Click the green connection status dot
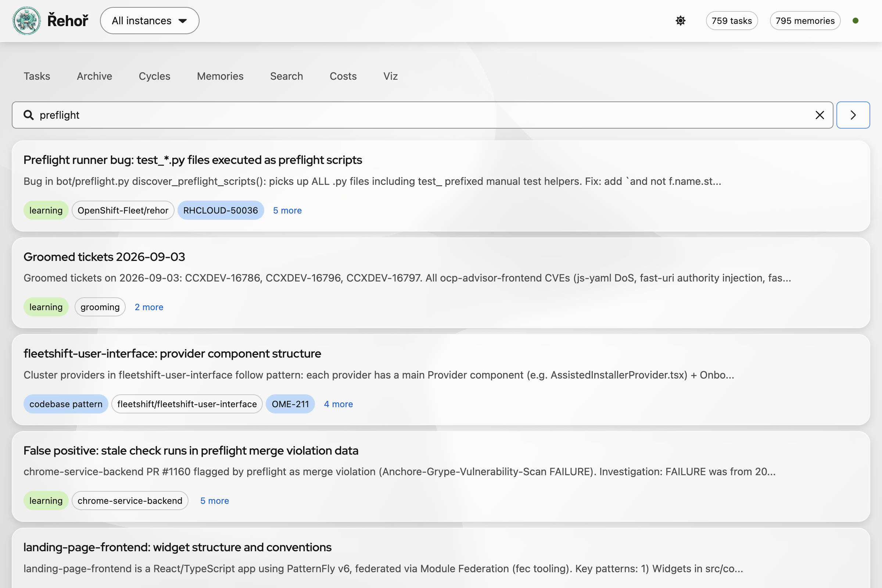Screen dimensions: 882x588 pos(856,21)
